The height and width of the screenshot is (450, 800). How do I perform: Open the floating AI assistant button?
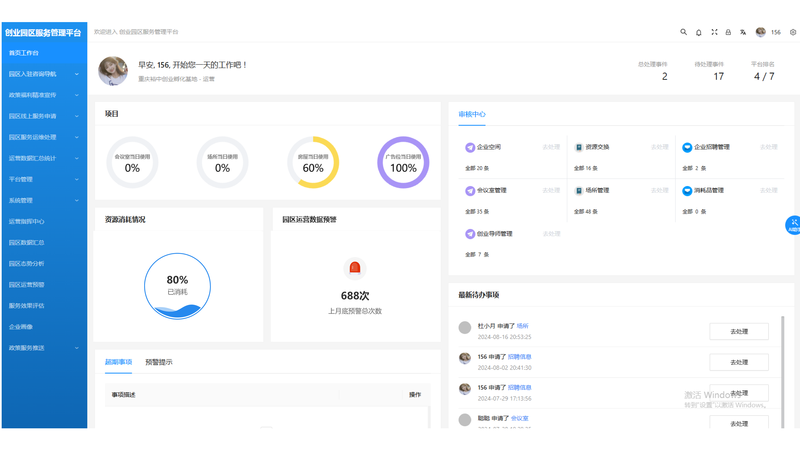[x=792, y=225]
